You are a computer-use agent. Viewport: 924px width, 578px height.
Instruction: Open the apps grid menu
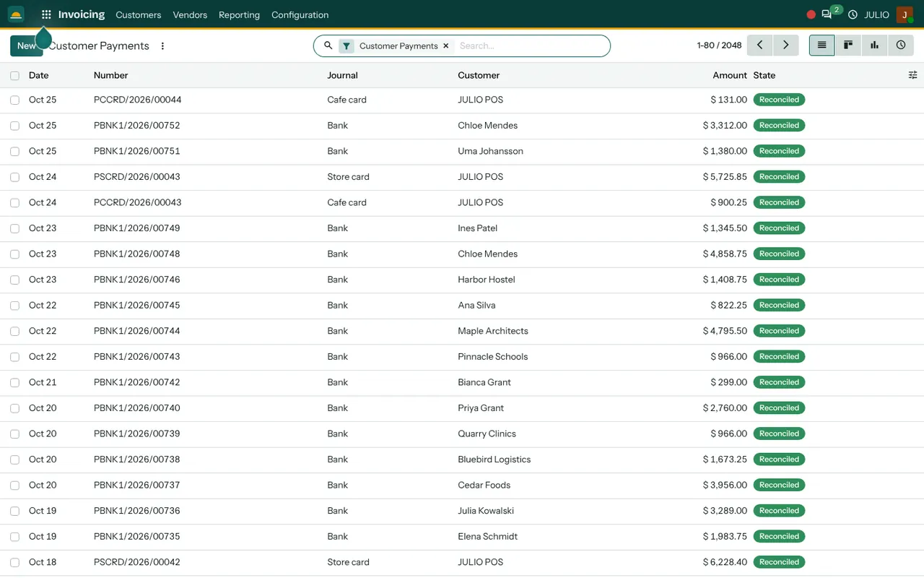pyautogui.click(x=46, y=14)
